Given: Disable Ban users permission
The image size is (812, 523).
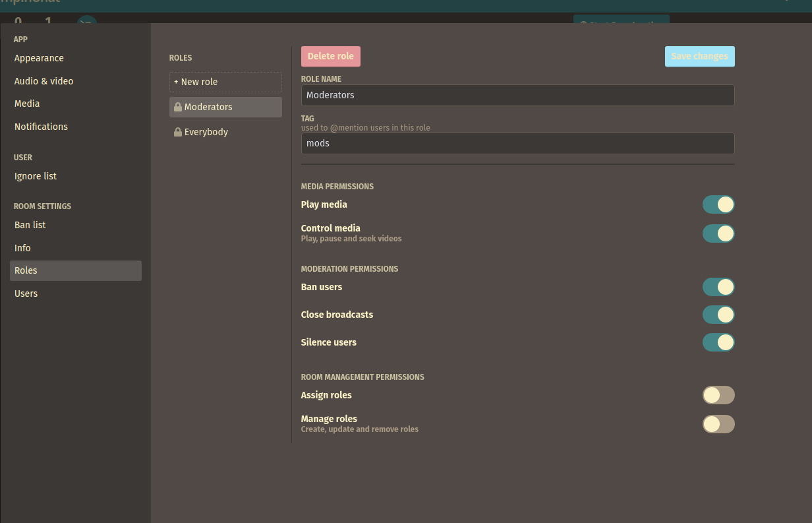Looking at the screenshot, I should pyautogui.click(x=718, y=287).
